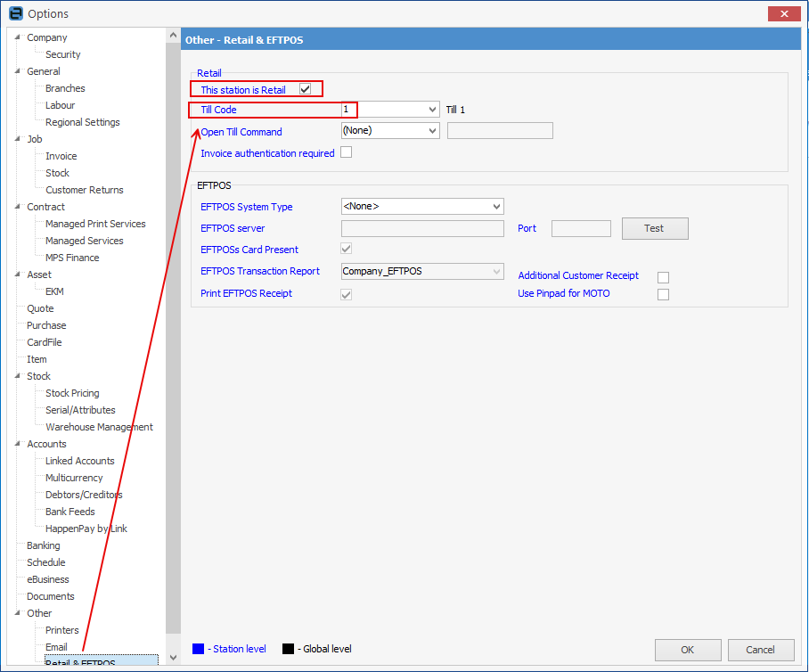Collapse the Asset tree node
Viewport: 809px width, 672px height.
17,275
